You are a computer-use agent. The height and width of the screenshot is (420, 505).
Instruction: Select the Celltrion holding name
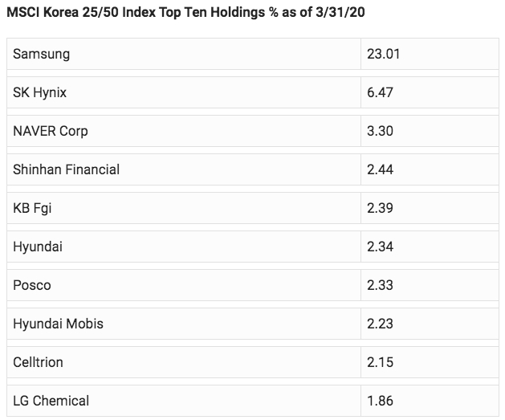pyautogui.click(x=37, y=362)
